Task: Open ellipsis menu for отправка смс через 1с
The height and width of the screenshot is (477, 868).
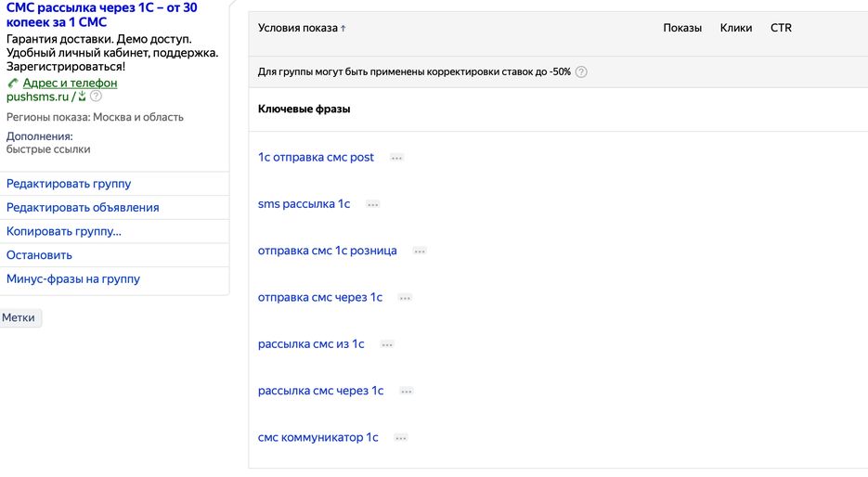Action: point(405,298)
